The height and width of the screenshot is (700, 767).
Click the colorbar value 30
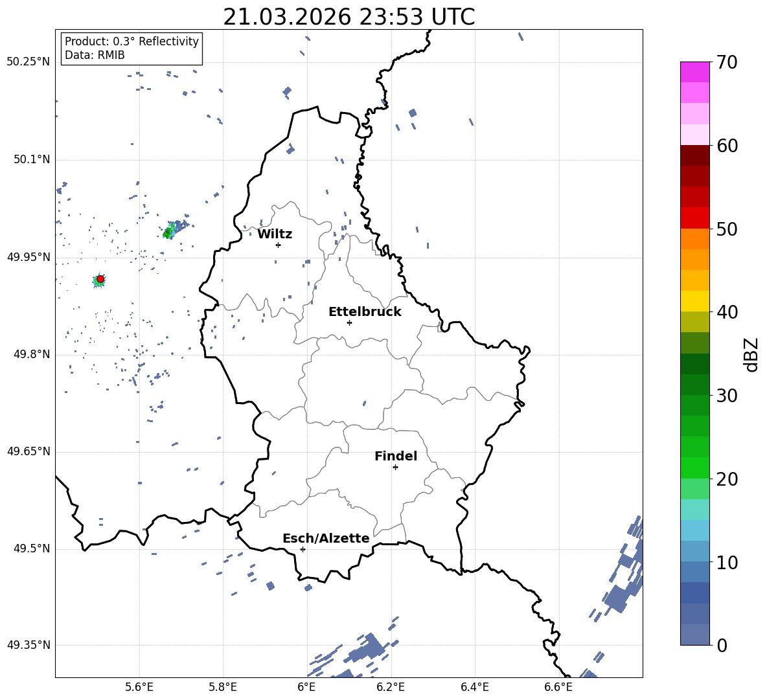[727, 396]
